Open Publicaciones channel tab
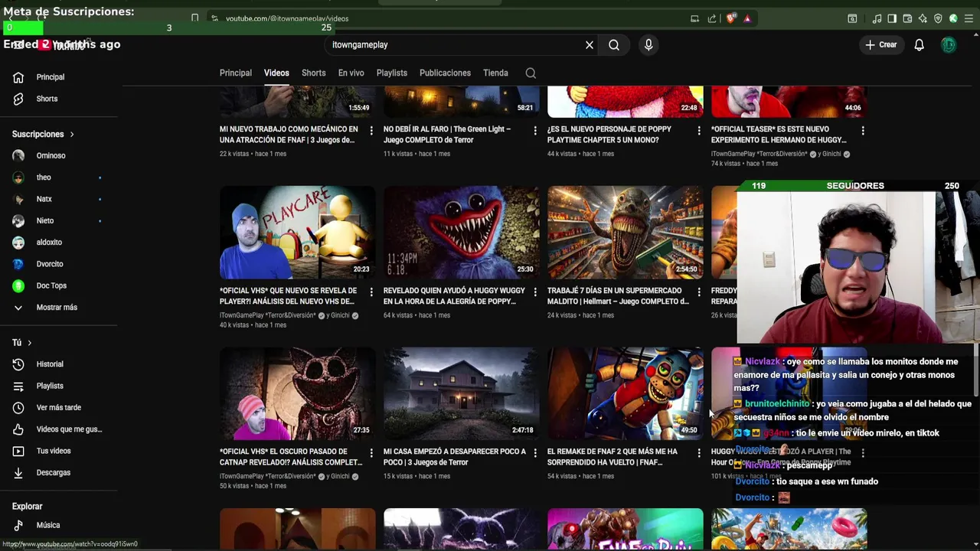This screenshot has height=551, width=980. pyautogui.click(x=445, y=73)
